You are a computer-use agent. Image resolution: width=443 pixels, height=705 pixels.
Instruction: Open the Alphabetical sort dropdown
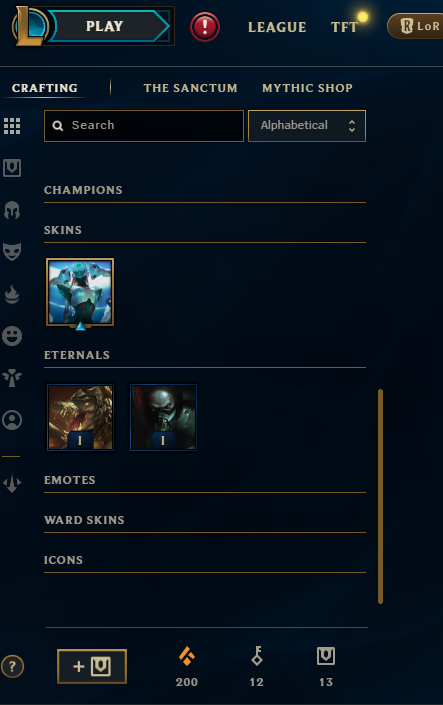(x=307, y=125)
